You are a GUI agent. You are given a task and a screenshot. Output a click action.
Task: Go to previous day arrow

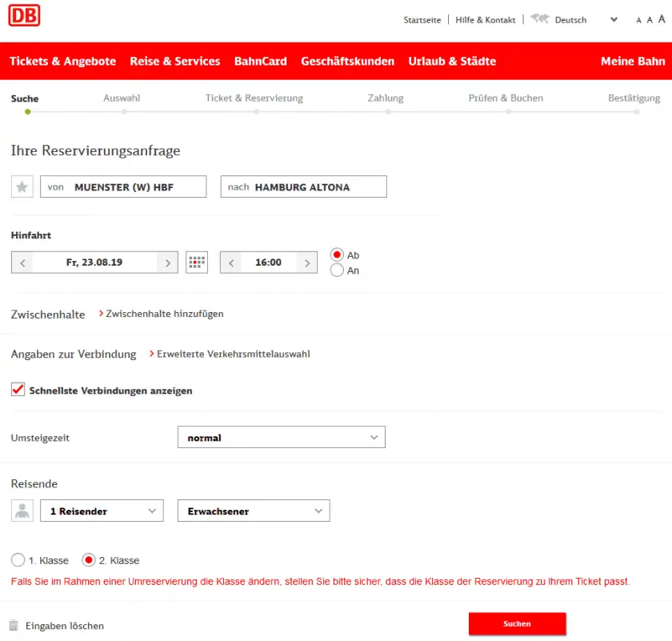coord(22,262)
